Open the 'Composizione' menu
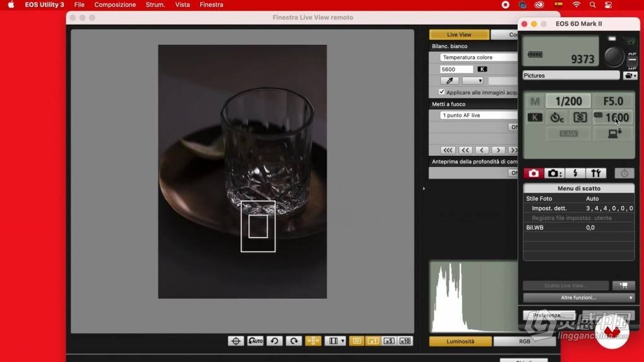Viewport: 644px width, 362px height. [115, 4]
